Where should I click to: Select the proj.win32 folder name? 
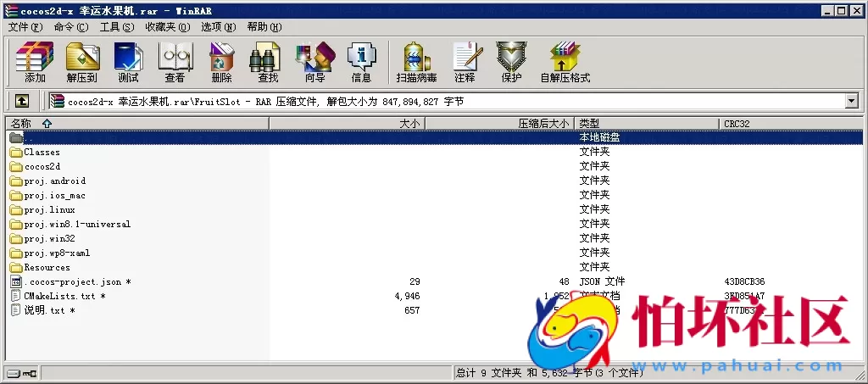(x=50, y=238)
